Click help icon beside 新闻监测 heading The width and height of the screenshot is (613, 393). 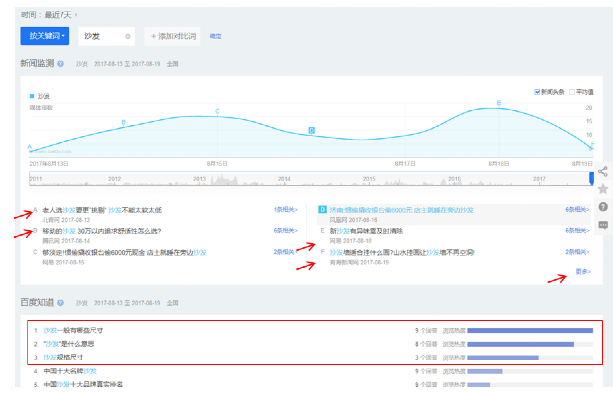(x=61, y=63)
